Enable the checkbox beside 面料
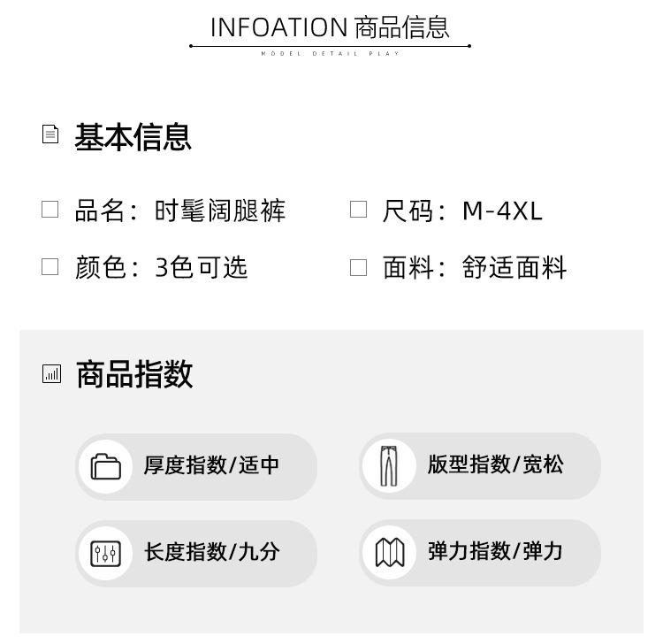 pyautogui.click(x=358, y=267)
